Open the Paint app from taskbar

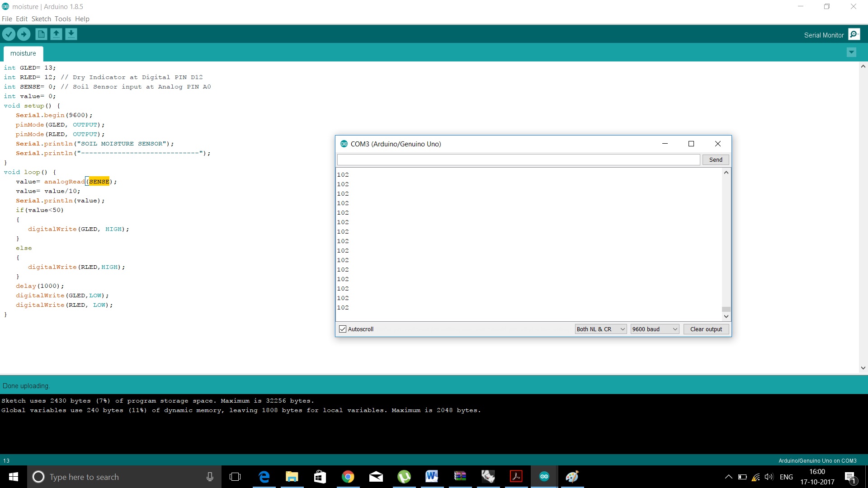click(x=572, y=477)
